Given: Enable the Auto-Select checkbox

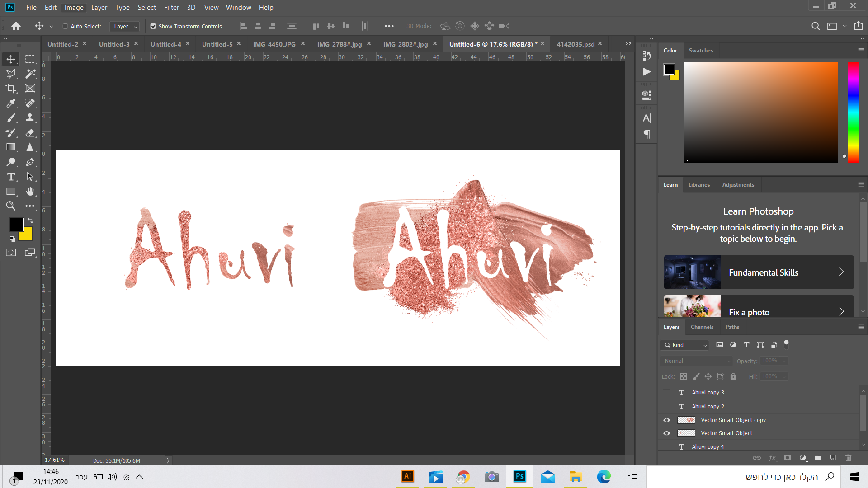Looking at the screenshot, I should [x=66, y=26].
